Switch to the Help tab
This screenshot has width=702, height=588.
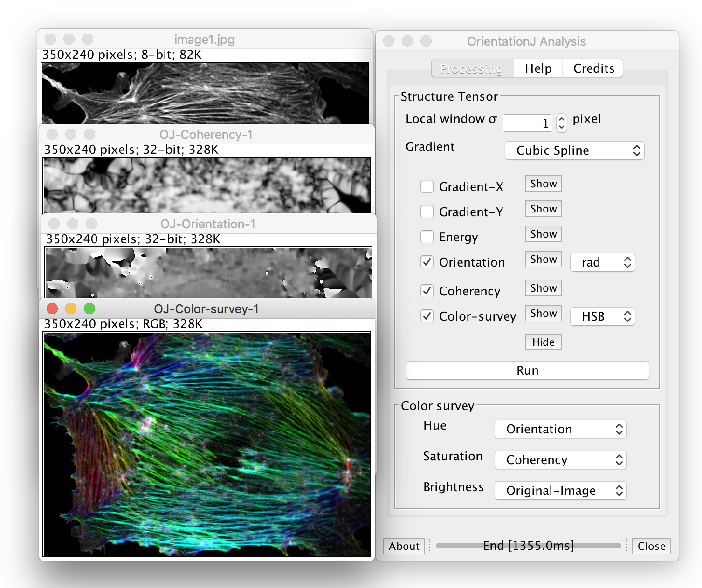(x=538, y=68)
